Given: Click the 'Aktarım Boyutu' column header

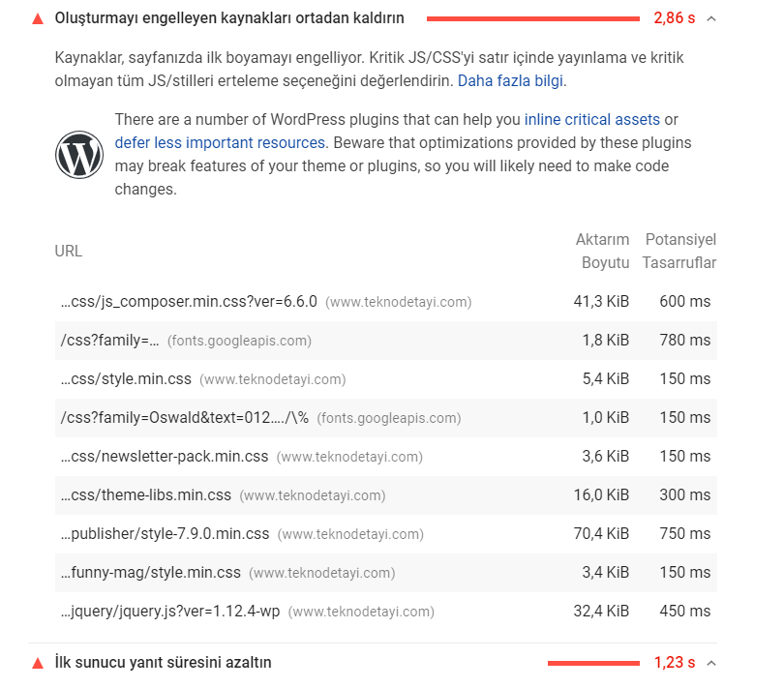Looking at the screenshot, I should click(x=602, y=251).
